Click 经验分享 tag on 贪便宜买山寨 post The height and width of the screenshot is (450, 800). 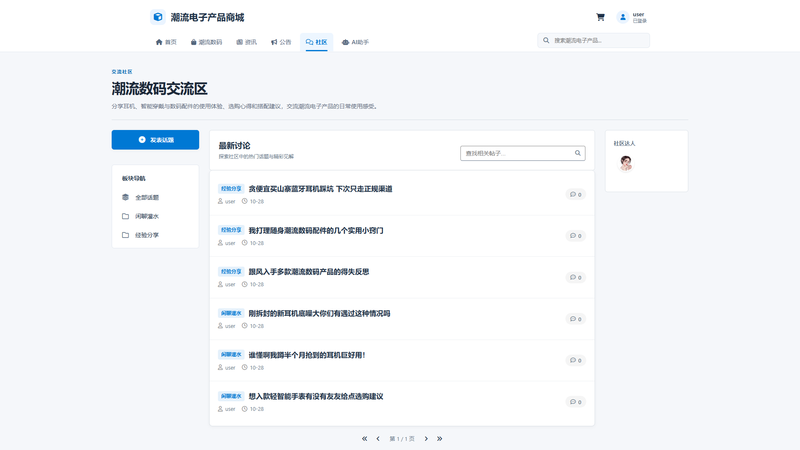[231, 189]
